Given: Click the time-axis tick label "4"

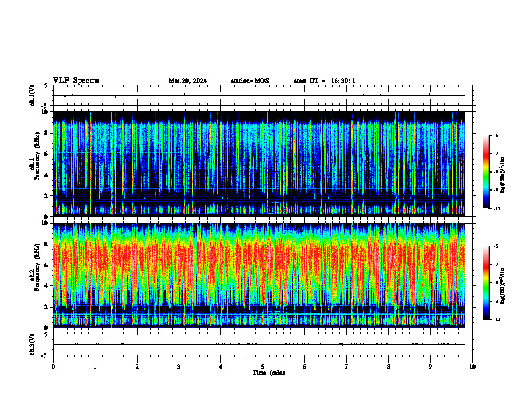Looking at the screenshot, I should click(221, 367).
